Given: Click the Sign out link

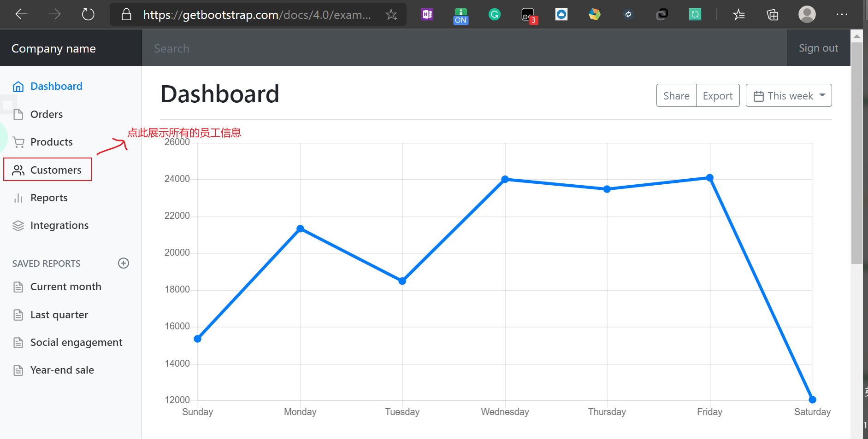Looking at the screenshot, I should coord(818,48).
